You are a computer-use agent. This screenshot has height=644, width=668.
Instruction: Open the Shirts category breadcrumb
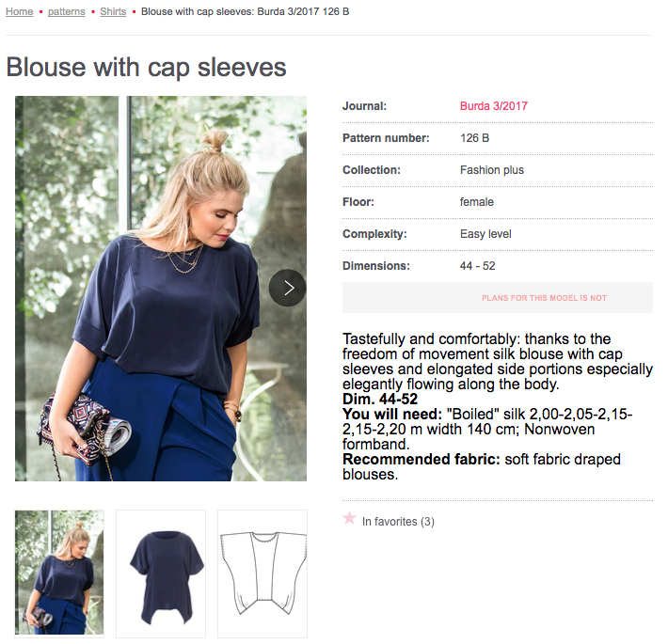coord(113,11)
